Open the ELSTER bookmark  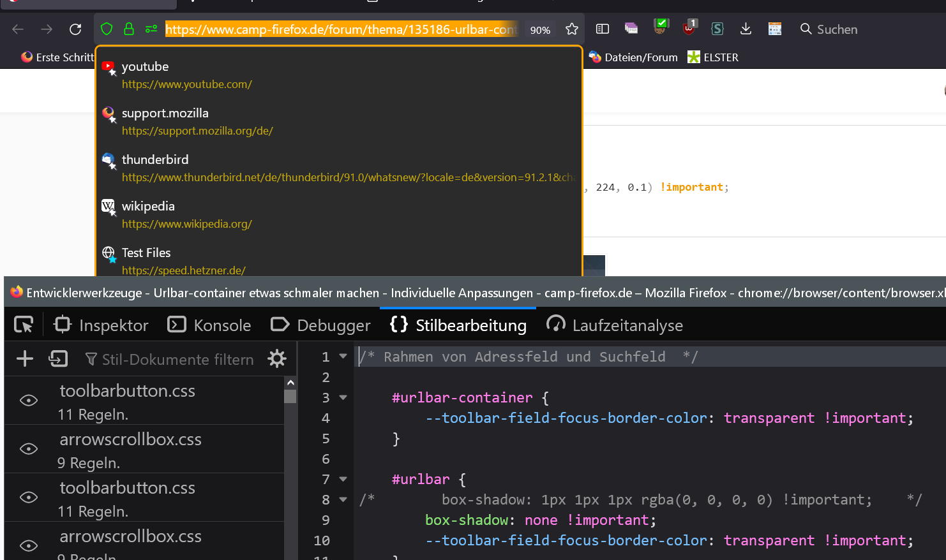[x=712, y=57]
